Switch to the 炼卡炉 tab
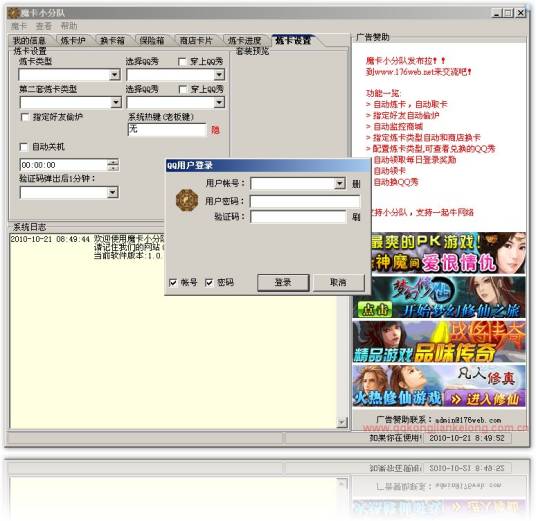536x521 pixels. (73, 41)
